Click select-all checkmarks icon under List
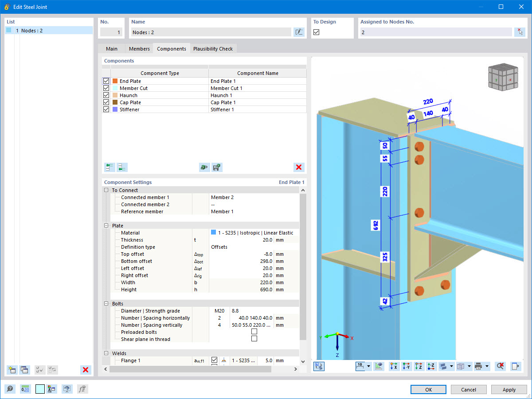 pos(40,370)
